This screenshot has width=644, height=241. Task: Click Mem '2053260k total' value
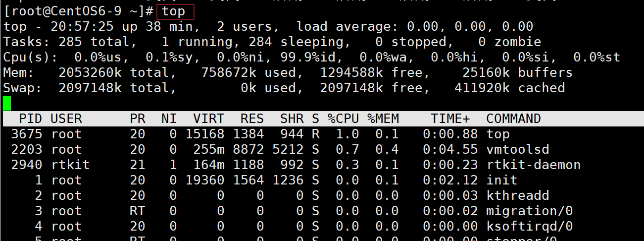114,73
